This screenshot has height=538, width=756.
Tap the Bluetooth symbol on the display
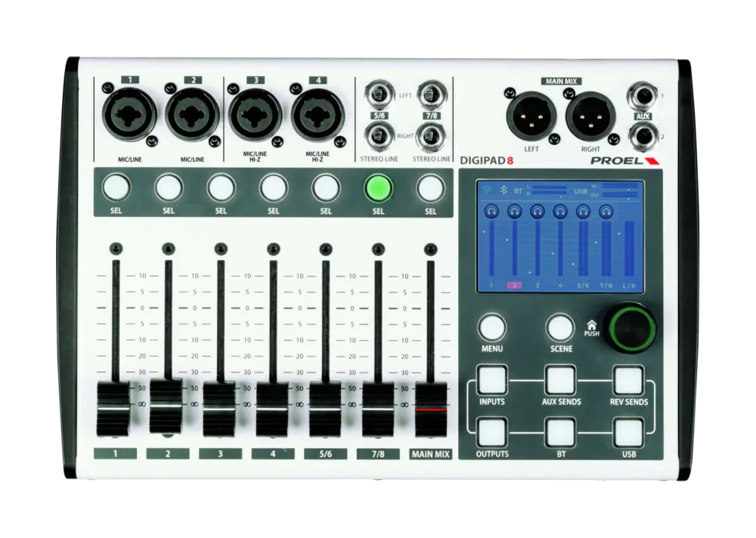[x=503, y=190]
